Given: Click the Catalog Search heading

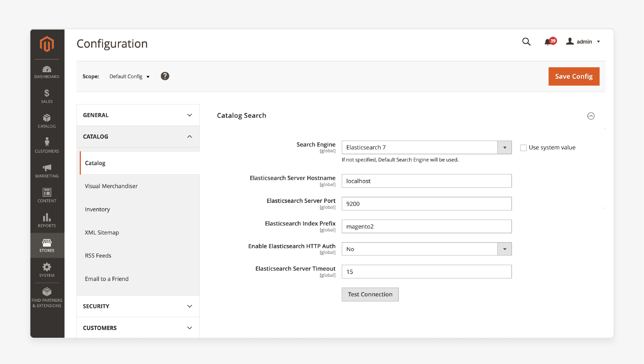Looking at the screenshot, I should 241,115.
